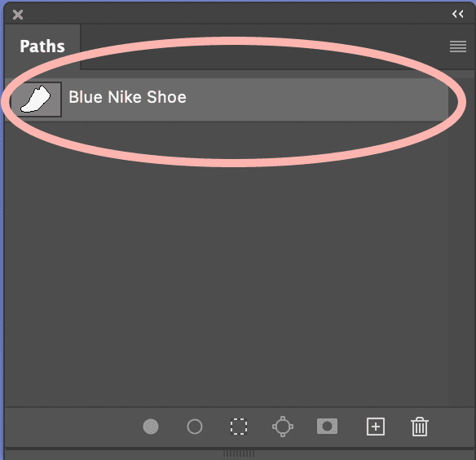Add a mask icon in Paths panel
Viewport: 476px width, 460px height.
click(327, 426)
